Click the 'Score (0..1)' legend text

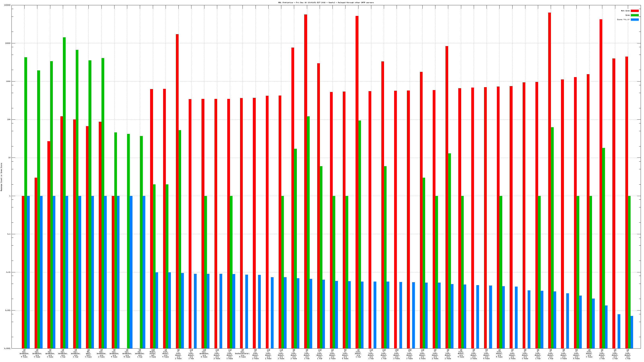pyautogui.click(x=623, y=19)
